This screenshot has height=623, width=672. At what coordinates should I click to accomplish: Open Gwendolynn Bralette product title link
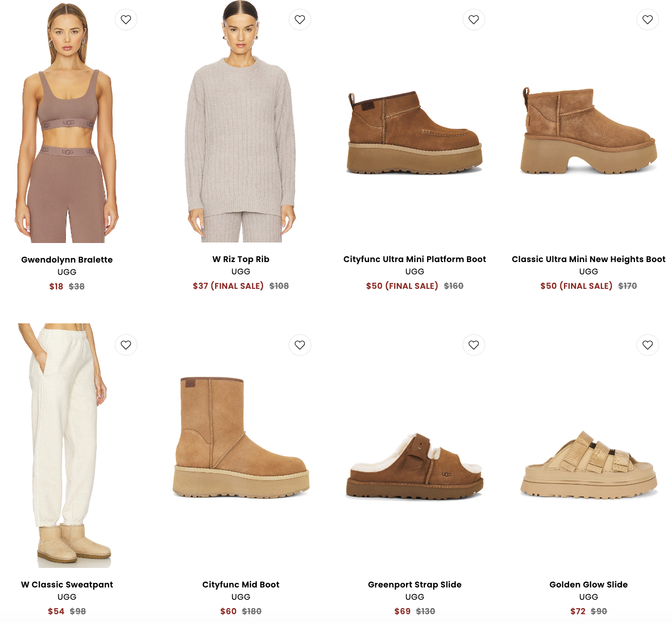[x=67, y=259]
